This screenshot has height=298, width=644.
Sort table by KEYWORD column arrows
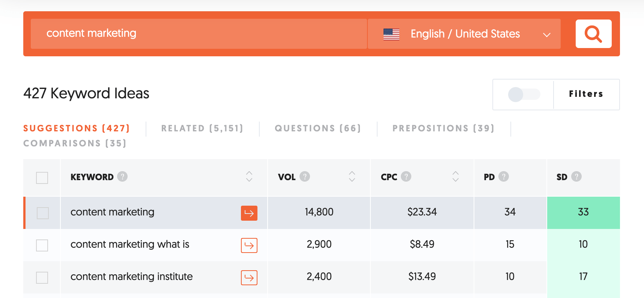click(249, 176)
